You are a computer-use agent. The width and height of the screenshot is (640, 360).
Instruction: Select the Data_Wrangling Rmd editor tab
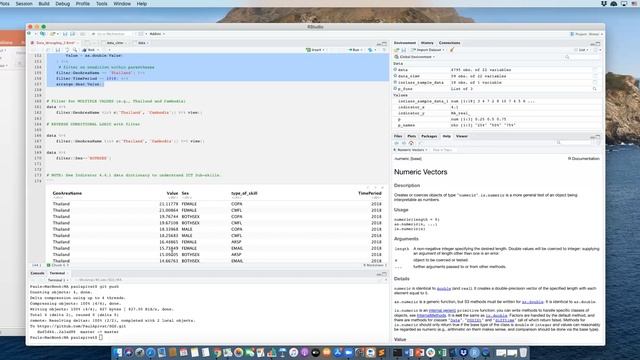coord(55,43)
